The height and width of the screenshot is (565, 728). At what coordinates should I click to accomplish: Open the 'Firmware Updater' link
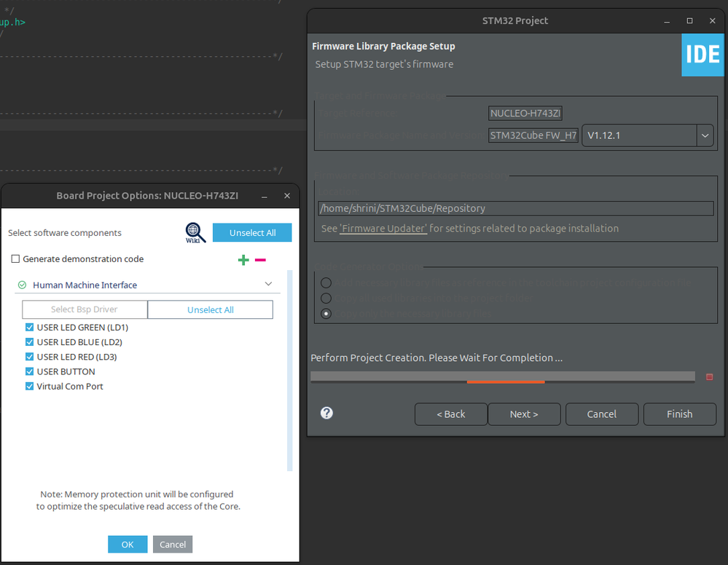point(383,228)
